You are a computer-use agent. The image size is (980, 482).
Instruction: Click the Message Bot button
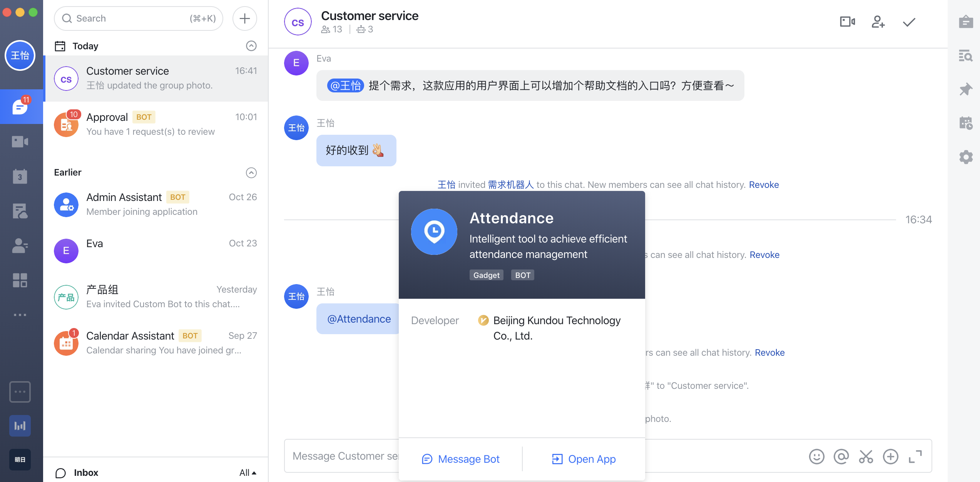(x=461, y=459)
